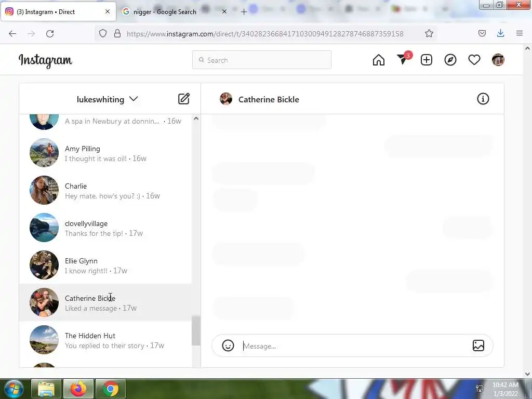Image resolution: width=532 pixels, height=399 pixels.
Task: View site security padlock info
Action: [x=117, y=33]
